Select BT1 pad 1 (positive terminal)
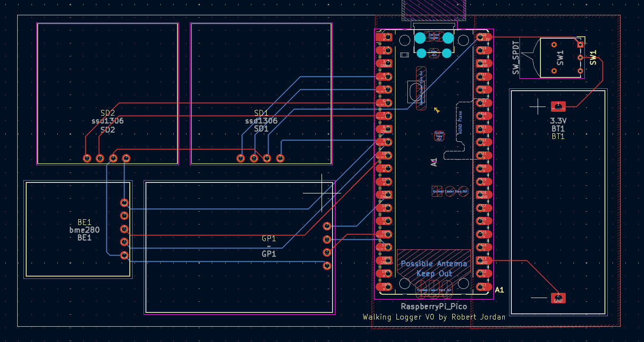This screenshot has width=644, height=342. 558,106
